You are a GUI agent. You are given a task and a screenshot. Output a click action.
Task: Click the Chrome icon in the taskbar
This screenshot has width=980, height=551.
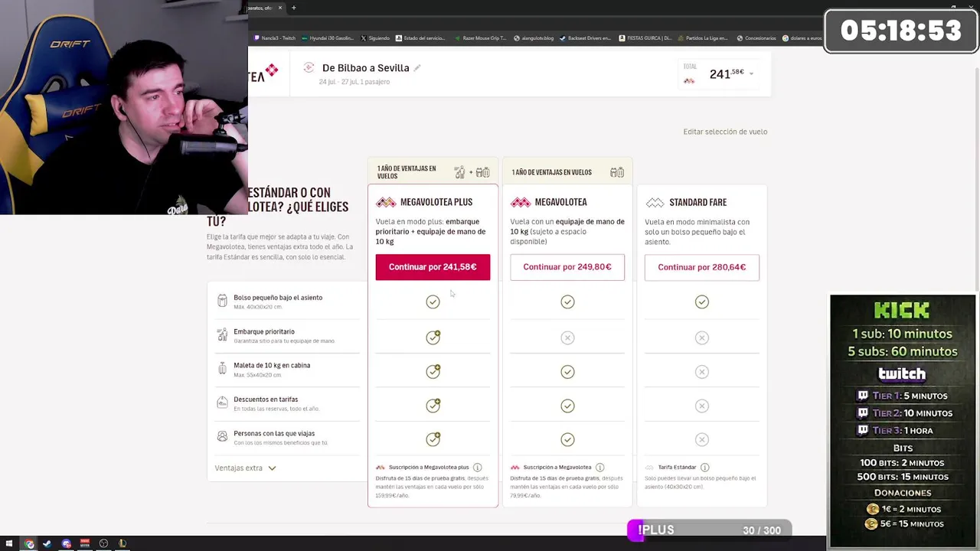coord(29,543)
